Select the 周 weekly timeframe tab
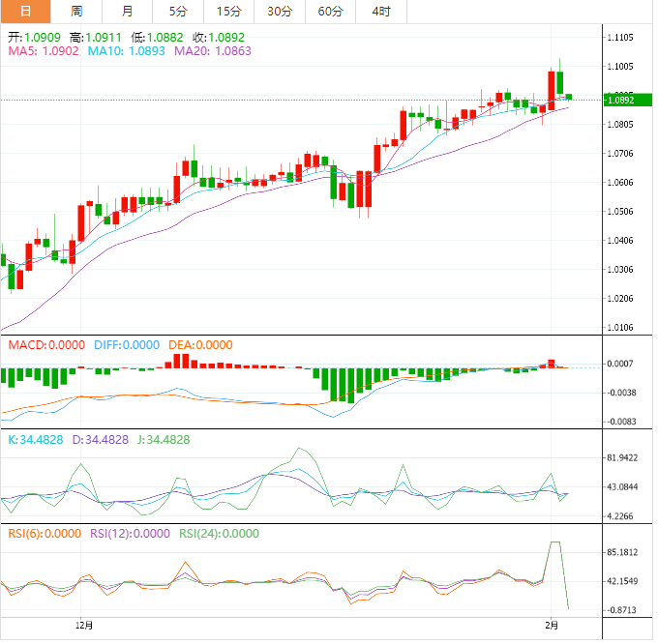The height and width of the screenshot is (644, 658). [76, 12]
